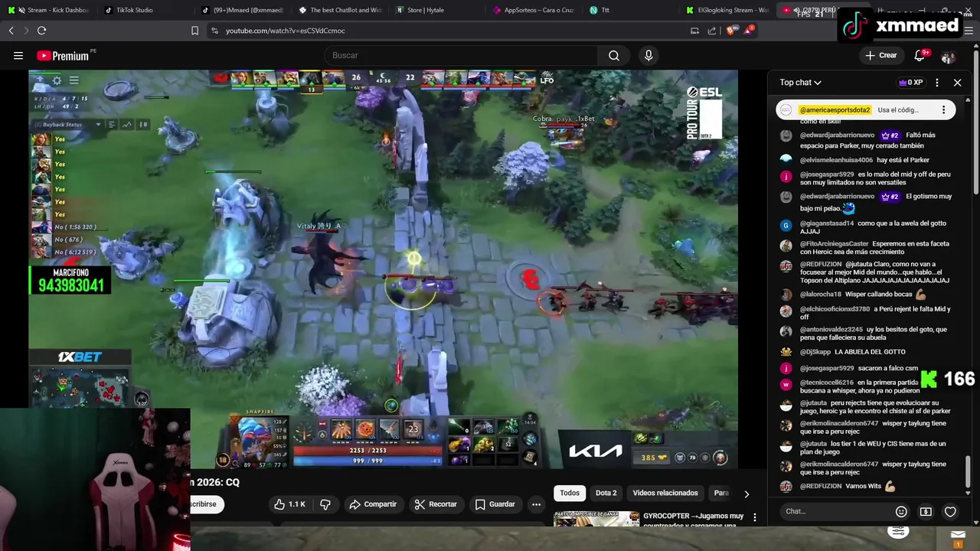Run search with the magnifier button

click(x=613, y=55)
